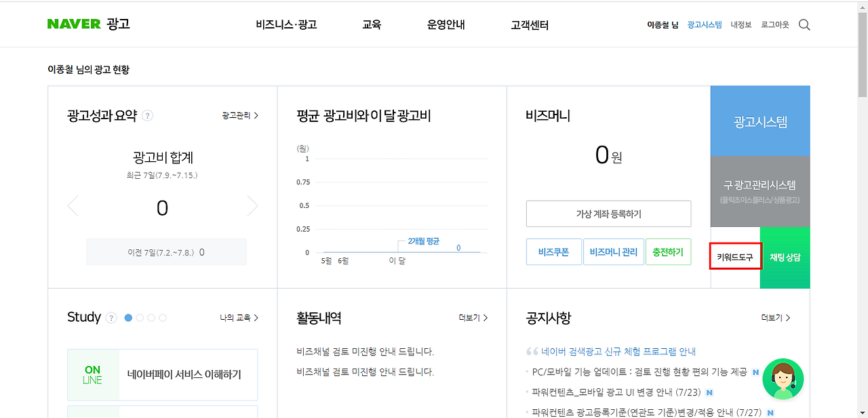The width and height of the screenshot is (868, 418).
Task: Open 더보기 in 공지사항
Action: click(x=776, y=318)
